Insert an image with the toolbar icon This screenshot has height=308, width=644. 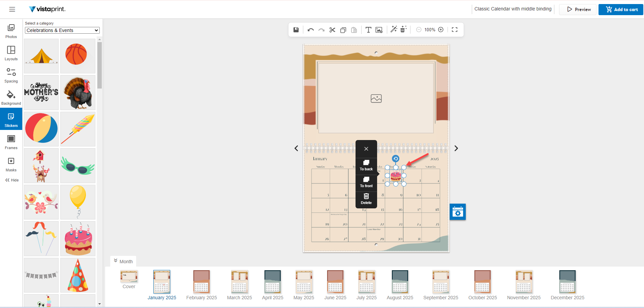pos(379,30)
